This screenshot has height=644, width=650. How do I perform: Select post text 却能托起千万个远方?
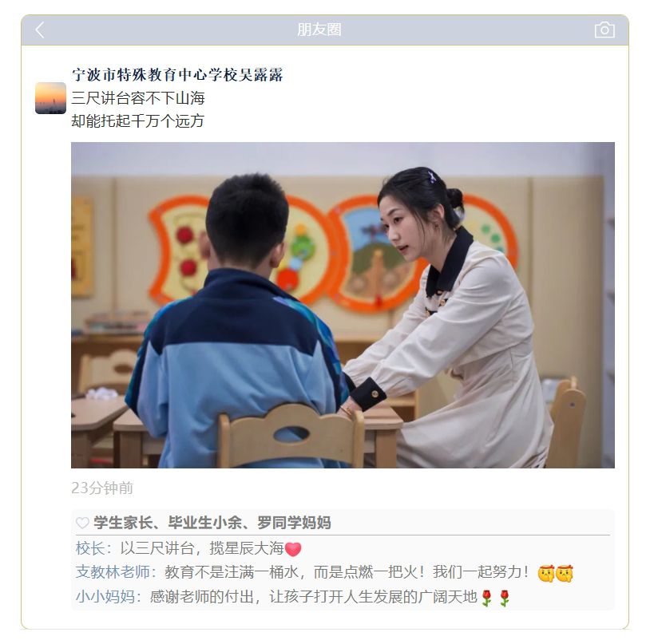[138, 121]
